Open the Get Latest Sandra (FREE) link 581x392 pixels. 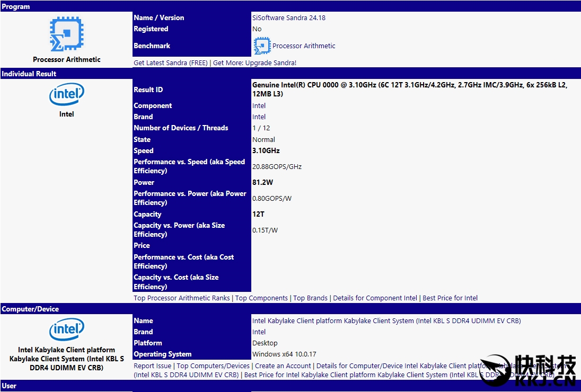point(171,63)
